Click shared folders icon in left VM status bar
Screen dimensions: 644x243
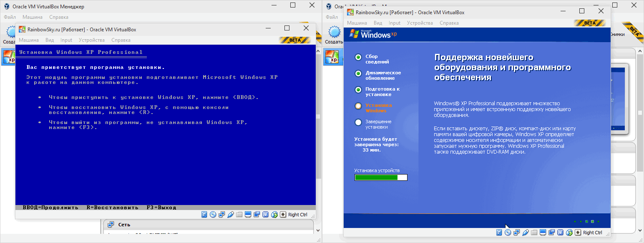coord(239,215)
